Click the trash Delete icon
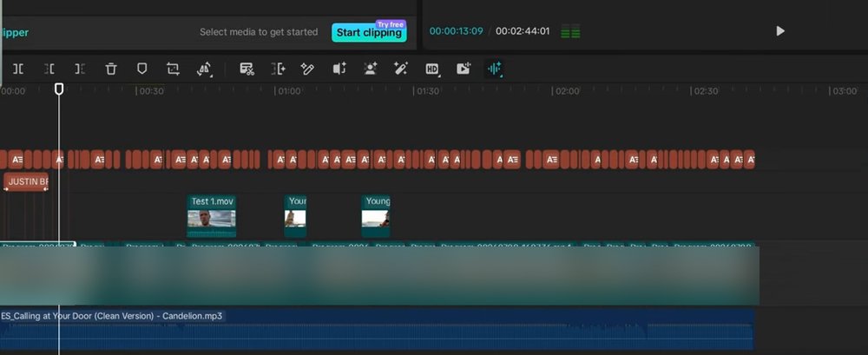 point(111,69)
